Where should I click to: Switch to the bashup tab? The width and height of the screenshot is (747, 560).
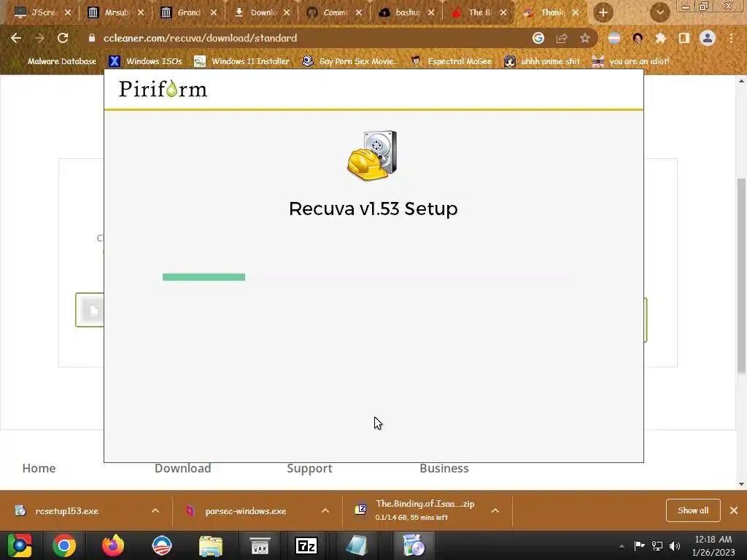tap(407, 12)
